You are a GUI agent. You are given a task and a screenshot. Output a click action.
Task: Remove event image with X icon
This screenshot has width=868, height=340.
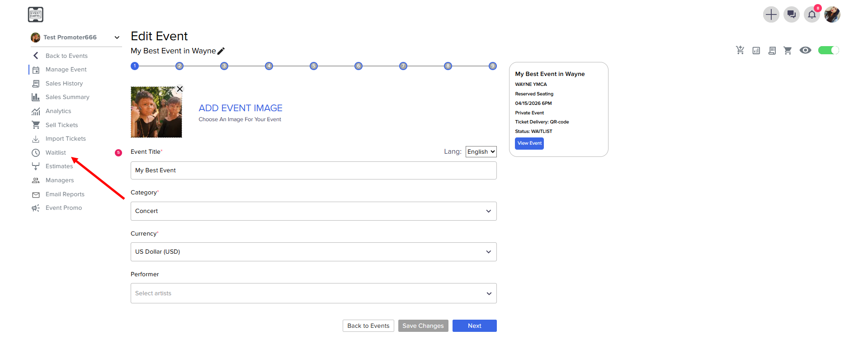tap(180, 89)
